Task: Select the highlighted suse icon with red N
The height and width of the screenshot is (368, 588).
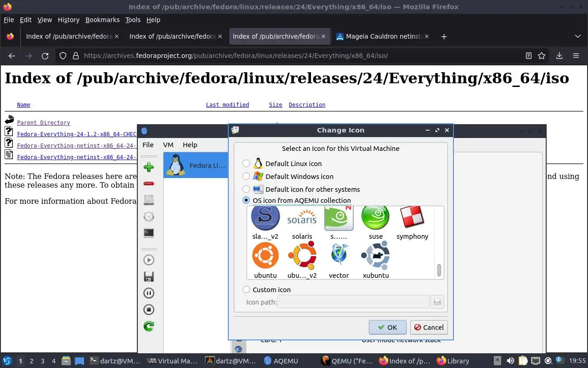Action: click(x=339, y=223)
